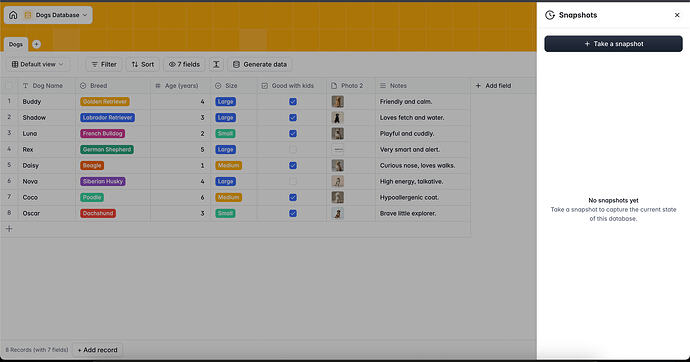The image size is (690, 362).
Task: Select the Dogs table tab
Action: pyautogui.click(x=15, y=44)
